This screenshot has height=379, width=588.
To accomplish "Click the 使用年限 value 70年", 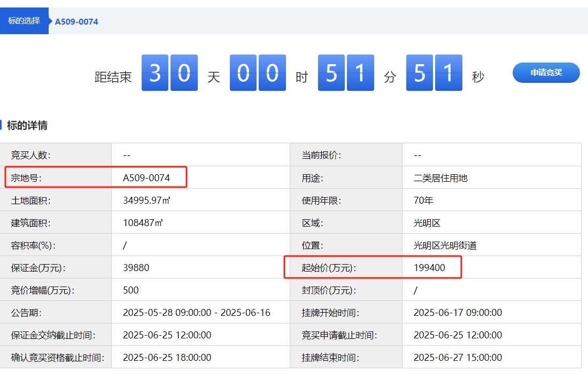I will (x=423, y=200).
